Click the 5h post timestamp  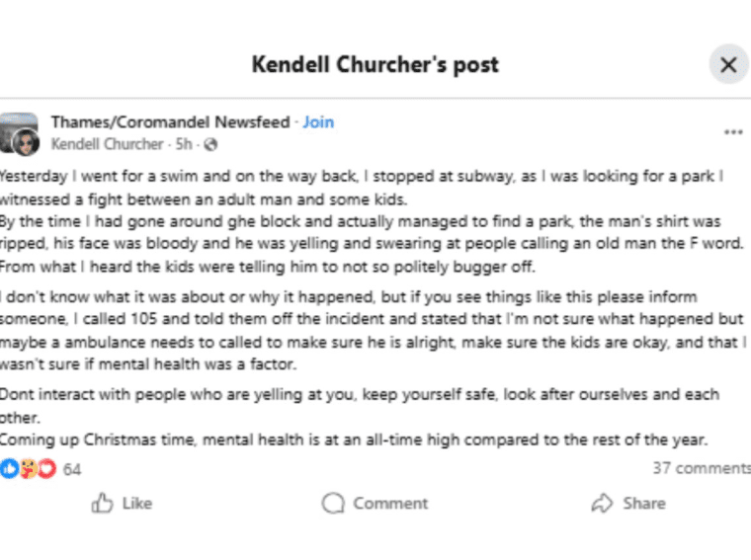[184, 144]
